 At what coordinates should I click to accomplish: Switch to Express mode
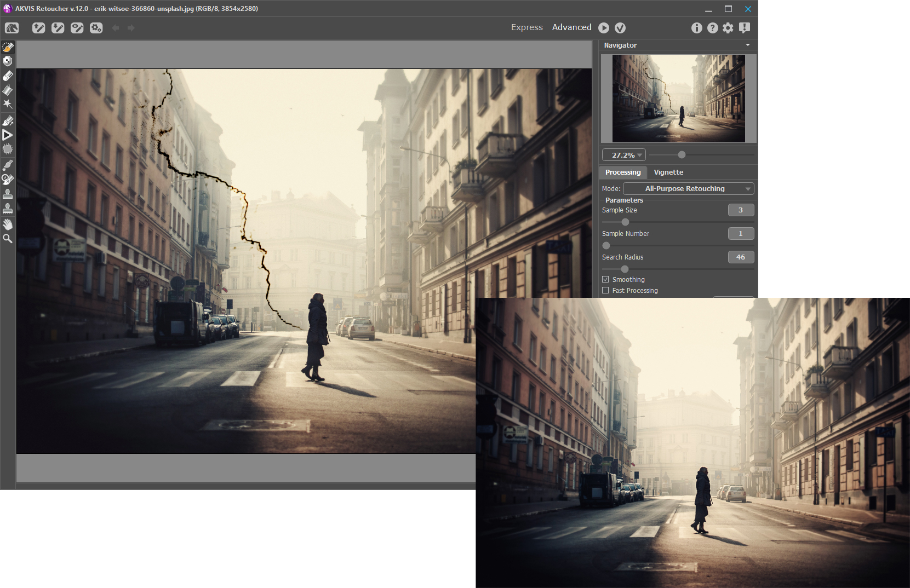pyautogui.click(x=526, y=27)
